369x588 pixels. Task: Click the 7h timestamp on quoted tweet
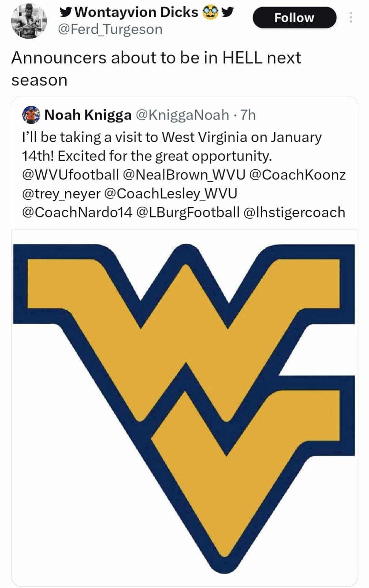tap(248, 115)
